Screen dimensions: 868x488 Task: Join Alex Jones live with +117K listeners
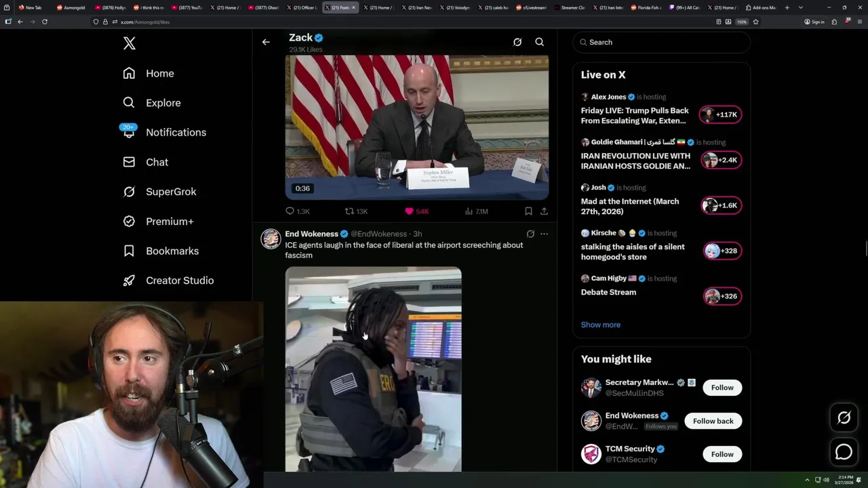pyautogui.click(x=721, y=115)
